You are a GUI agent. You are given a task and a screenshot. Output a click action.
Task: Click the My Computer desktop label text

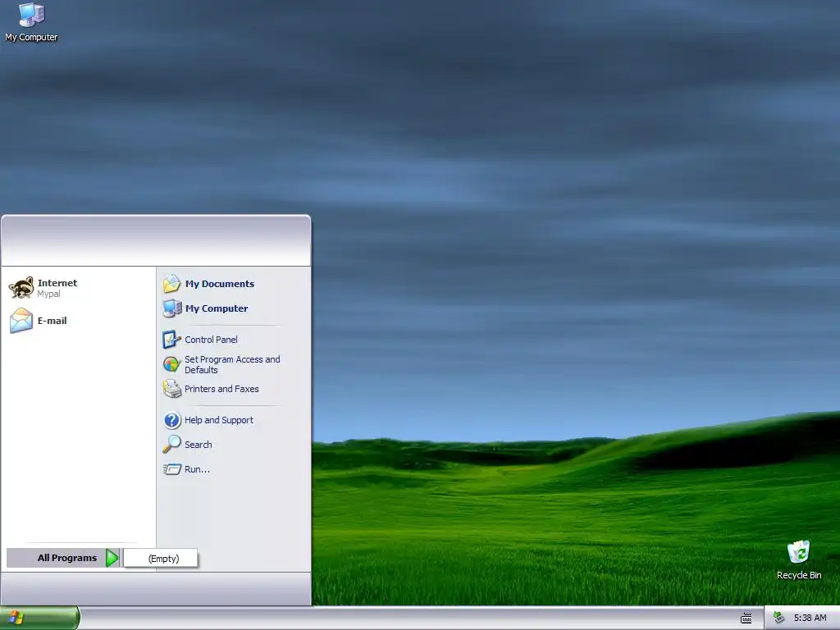coord(31,37)
